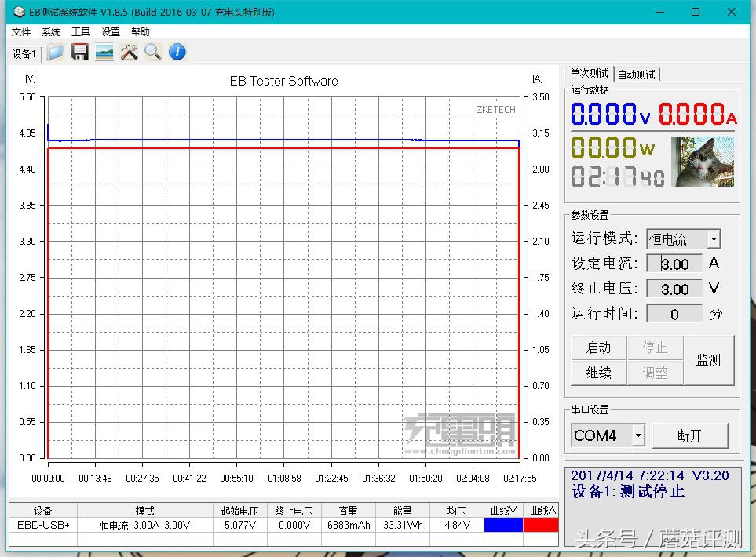Open the 系统 menu

point(51,32)
